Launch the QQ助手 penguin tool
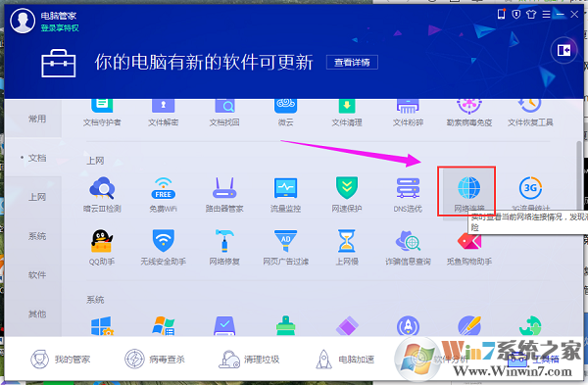588x385 pixels. [102, 247]
